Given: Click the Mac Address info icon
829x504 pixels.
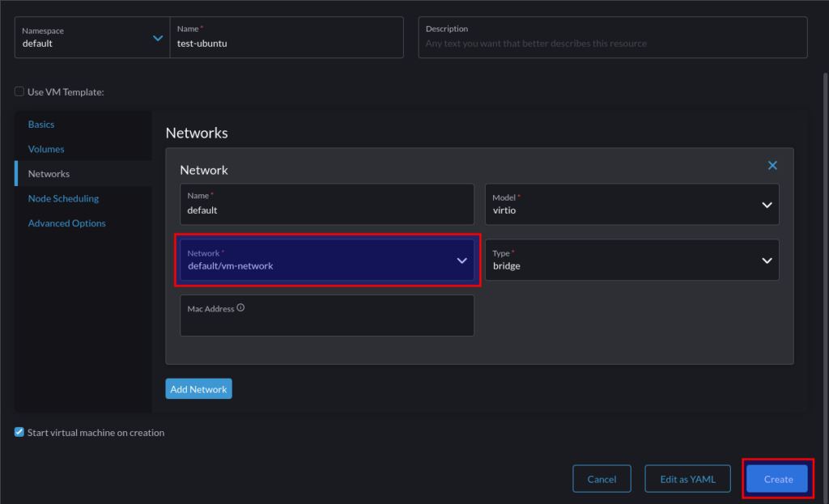Looking at the screenshot, I should click(x=240, y=308).
